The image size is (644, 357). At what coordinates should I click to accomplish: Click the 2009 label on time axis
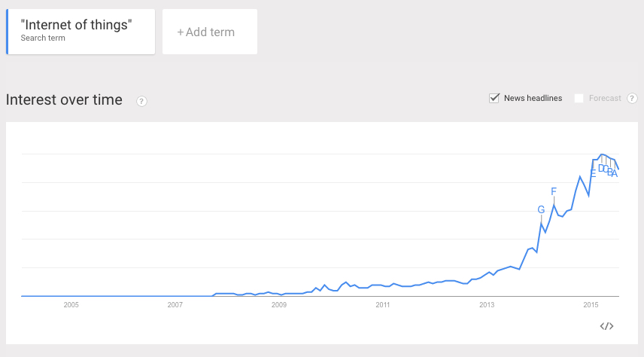tap(279, 305)
